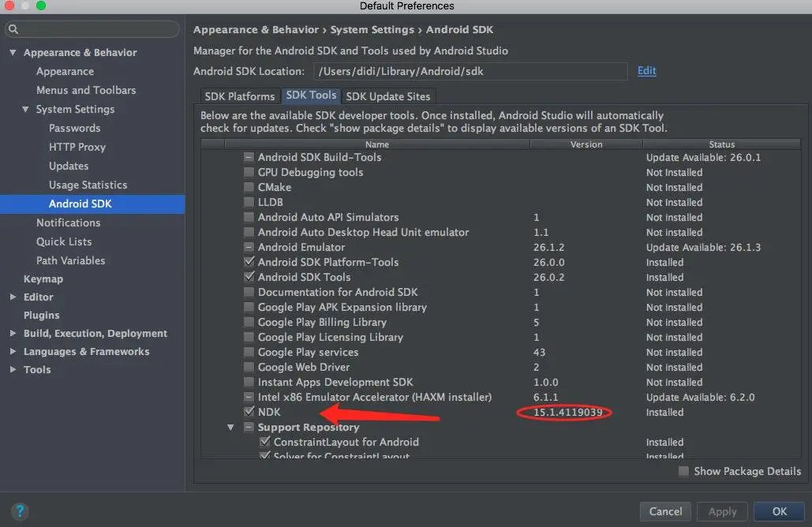Toggle ConstraintLayout for Android checkbox
The width and height of the screenshot is (812, 527).
click(x=265, y=442)
